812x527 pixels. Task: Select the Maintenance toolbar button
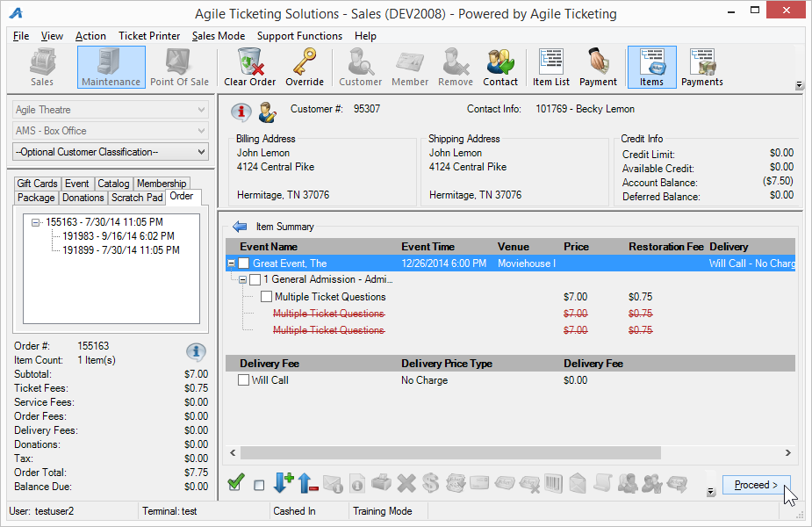(x=111, y=68)
